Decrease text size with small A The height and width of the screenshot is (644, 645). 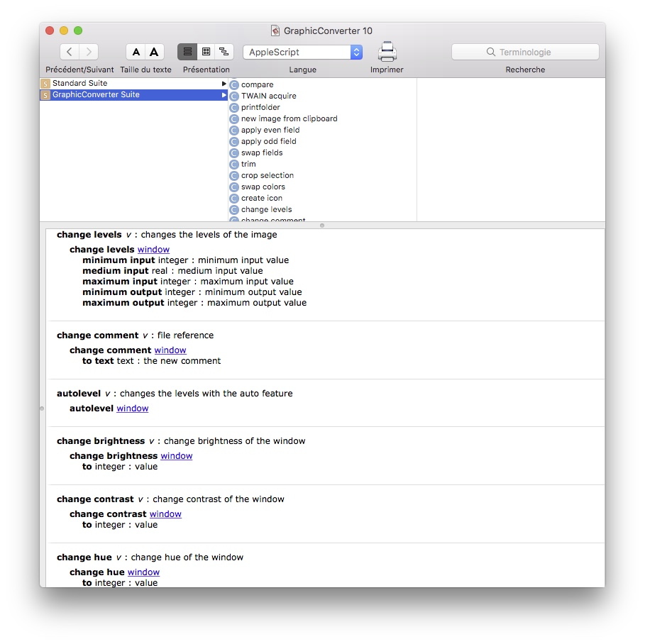(x=136, y=52)
